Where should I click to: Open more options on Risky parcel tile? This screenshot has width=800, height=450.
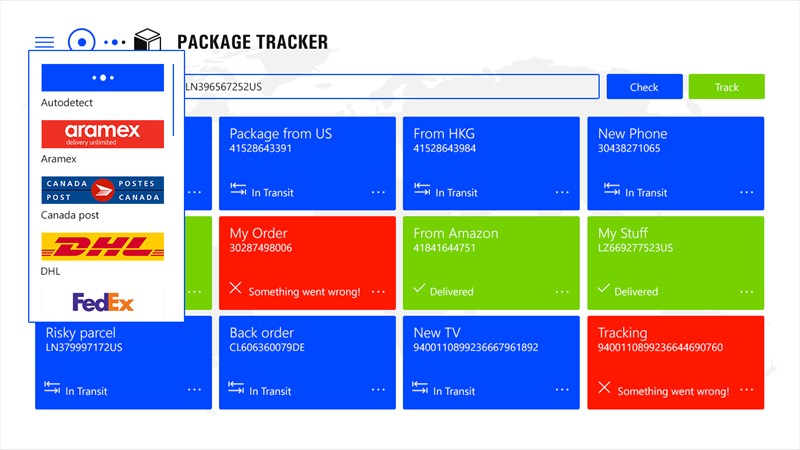(194, 390)
